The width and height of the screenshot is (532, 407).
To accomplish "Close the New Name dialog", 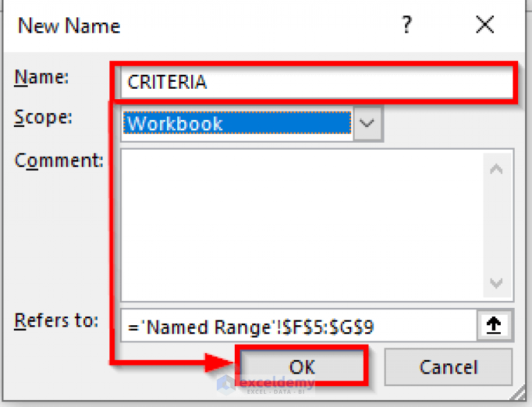I will point(485,25).
